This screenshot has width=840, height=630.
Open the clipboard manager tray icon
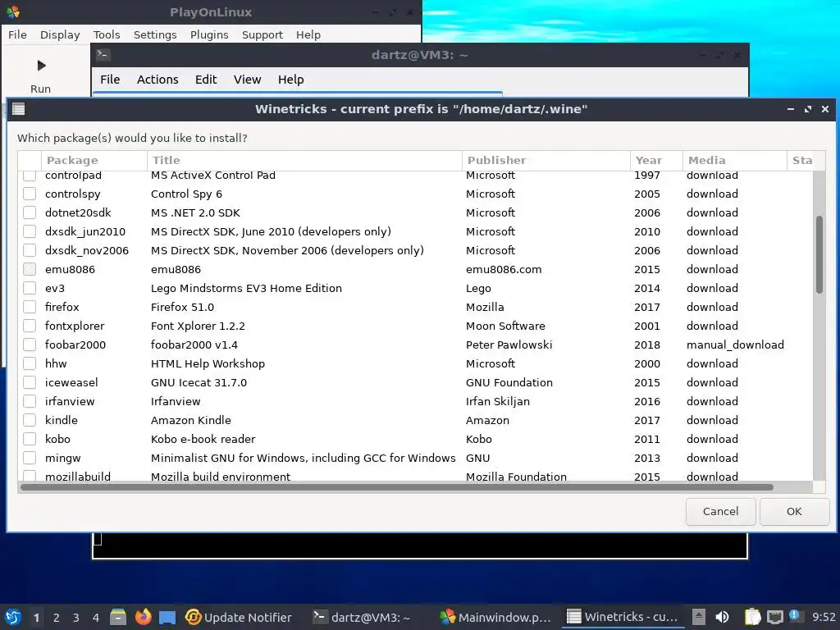click(752, 617)
